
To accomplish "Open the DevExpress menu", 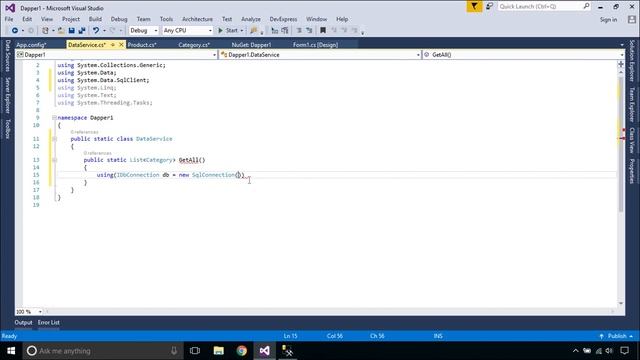I will click(283, 19).
